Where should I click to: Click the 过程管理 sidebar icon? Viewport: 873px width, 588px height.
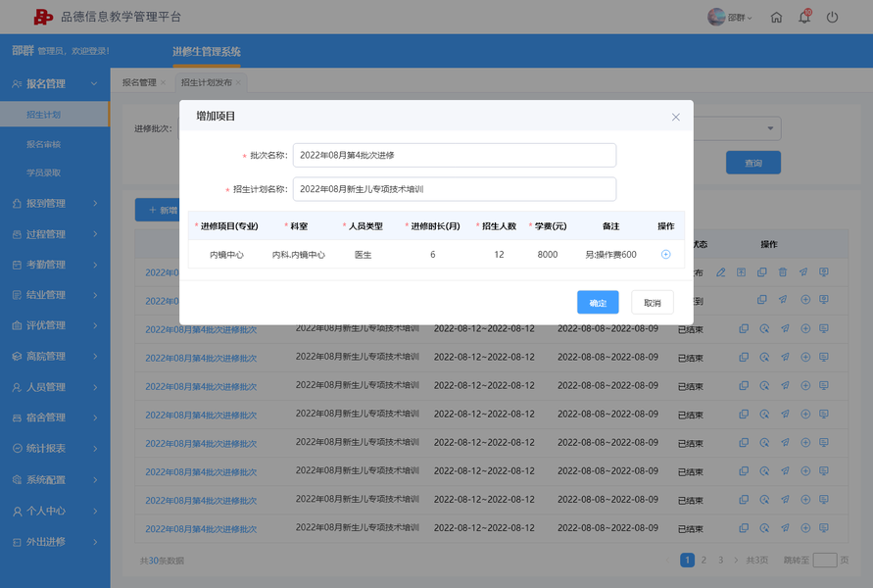pyautogui.click(x=17, y=234)
